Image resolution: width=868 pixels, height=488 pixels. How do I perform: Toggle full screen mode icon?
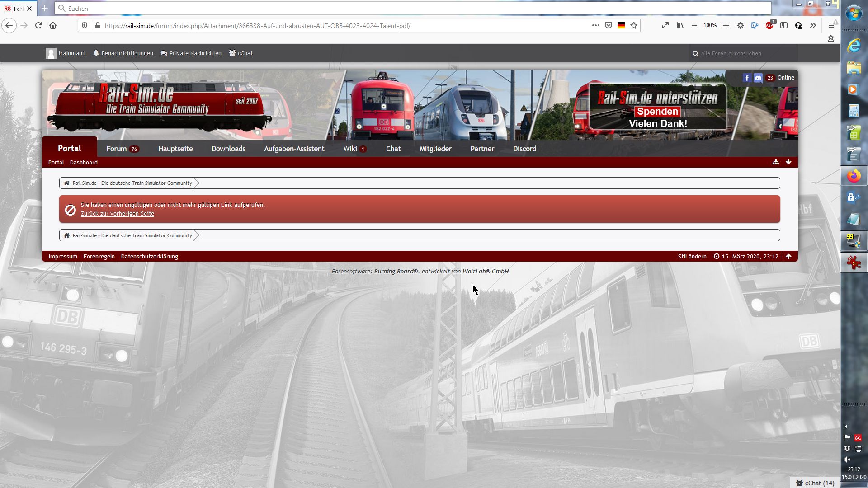pos(665,26)
